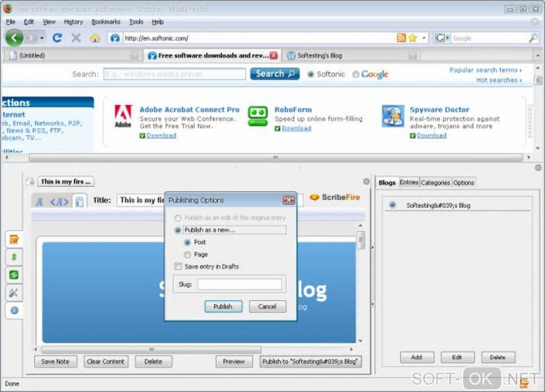
Task: Open search engine chooser dropdown
Action: point(447,38)
